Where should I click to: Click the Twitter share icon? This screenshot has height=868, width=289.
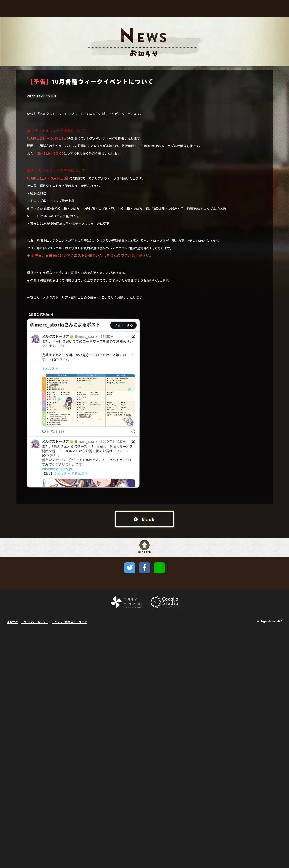pyautogui.click(x=129, y=568)
